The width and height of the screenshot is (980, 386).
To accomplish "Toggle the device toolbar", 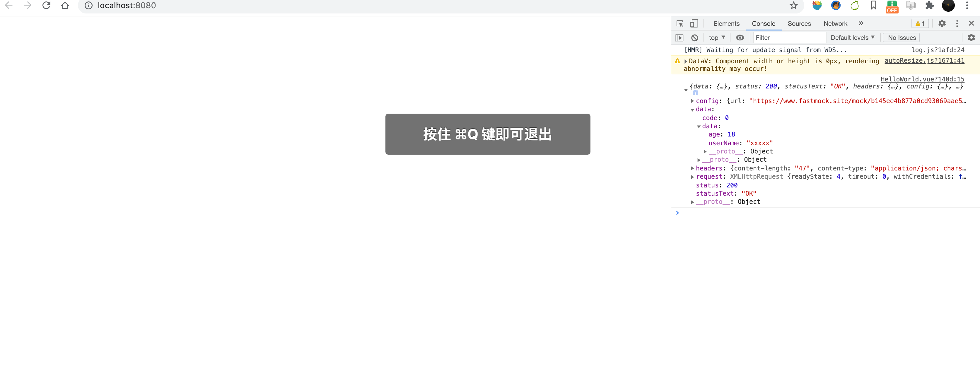I will [694, 23].
